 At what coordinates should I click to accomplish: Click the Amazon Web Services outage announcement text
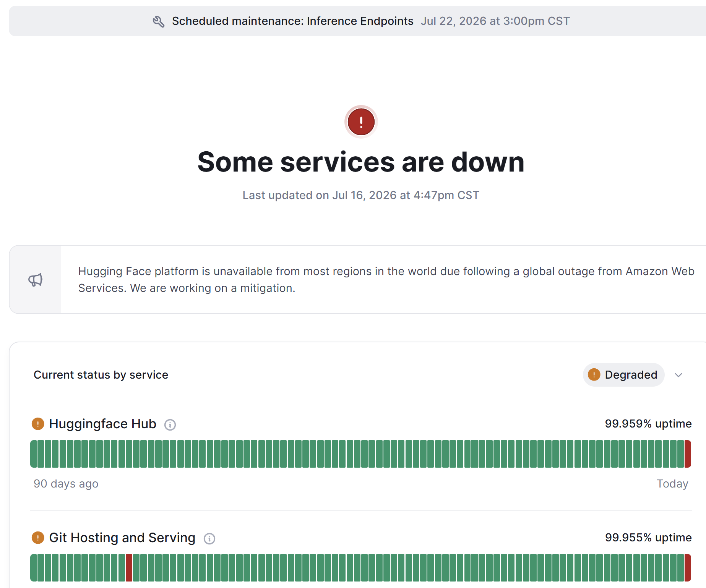386,280
